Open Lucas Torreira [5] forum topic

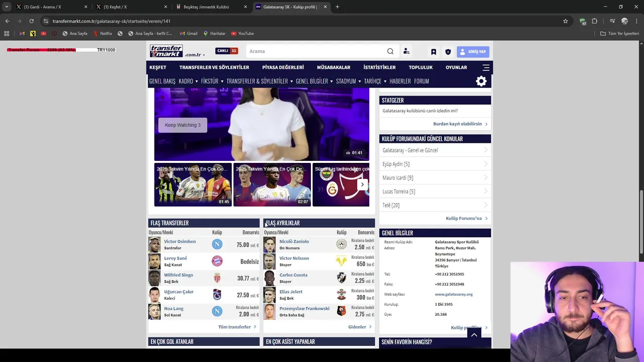point(398,192)
